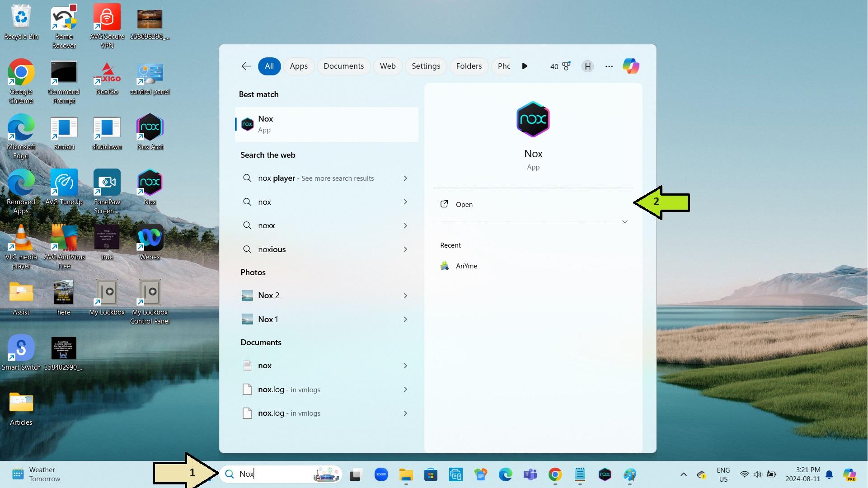
Task: Go back in the search panel
Action: pyautogui.click(x=246, y=66)
